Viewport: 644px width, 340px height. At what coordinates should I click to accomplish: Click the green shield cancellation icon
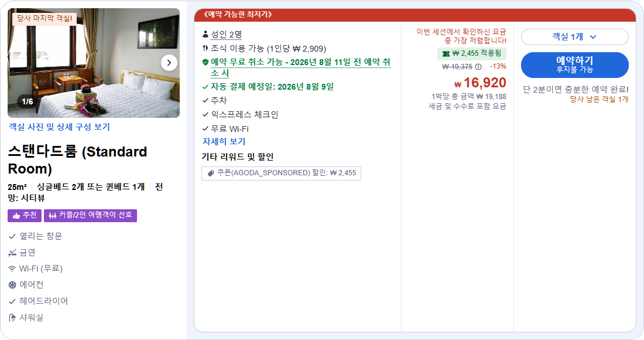[x=205, y=62]
